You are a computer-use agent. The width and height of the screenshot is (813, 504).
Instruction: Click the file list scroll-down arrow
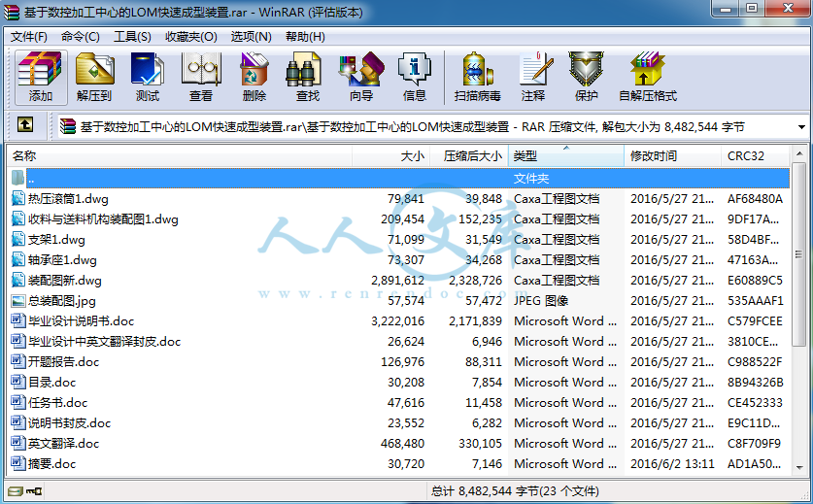(799, 468)
